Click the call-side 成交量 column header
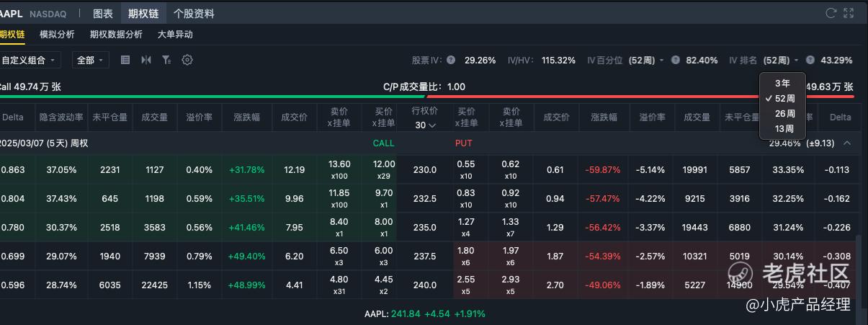868x325 pixels. point(155,117)
